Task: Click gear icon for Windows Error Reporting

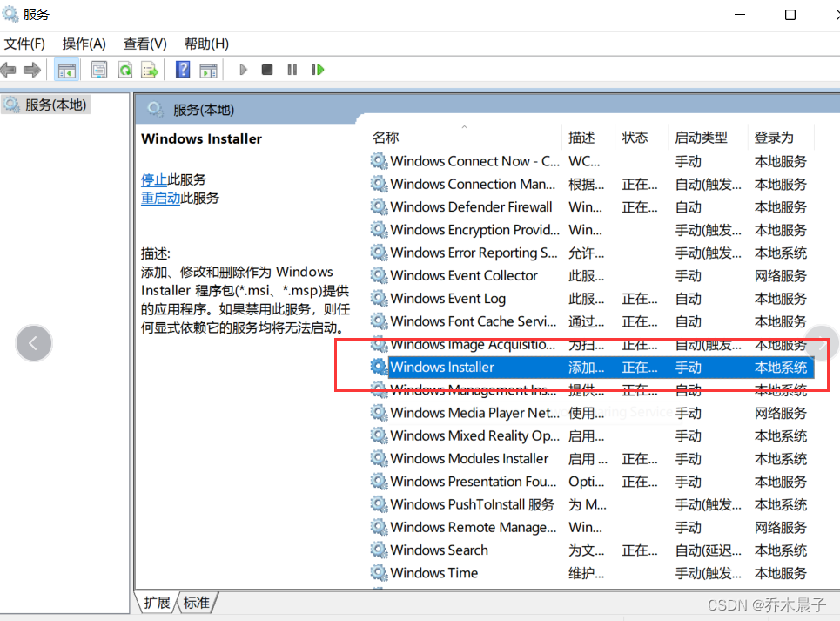Action: (x=379, y=253)
